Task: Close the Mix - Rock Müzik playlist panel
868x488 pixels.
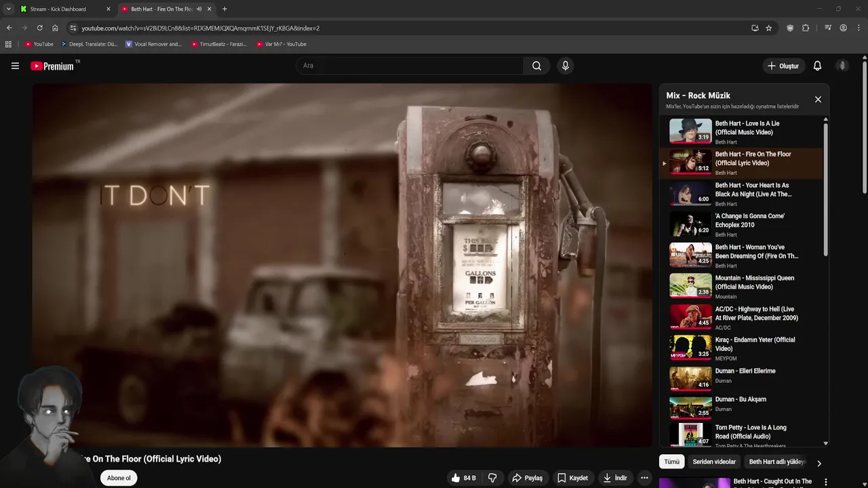Action: 818,100
